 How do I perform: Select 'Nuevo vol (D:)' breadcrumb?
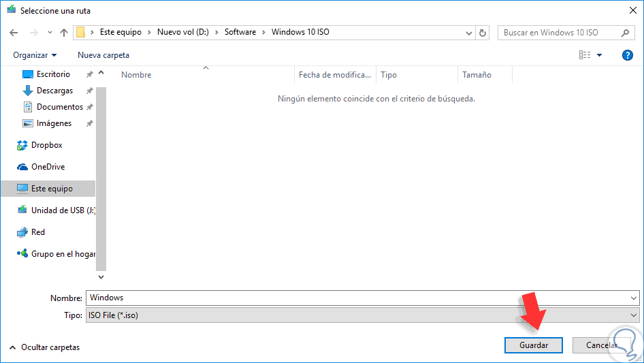[182, 32]
